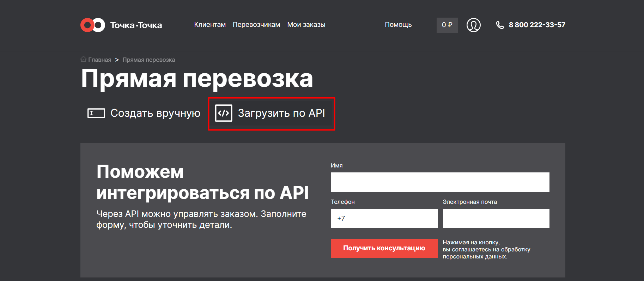Submit with Получить консультацию button
The width and height of the screenshot is (644, 281).
[x=384, y=248]
